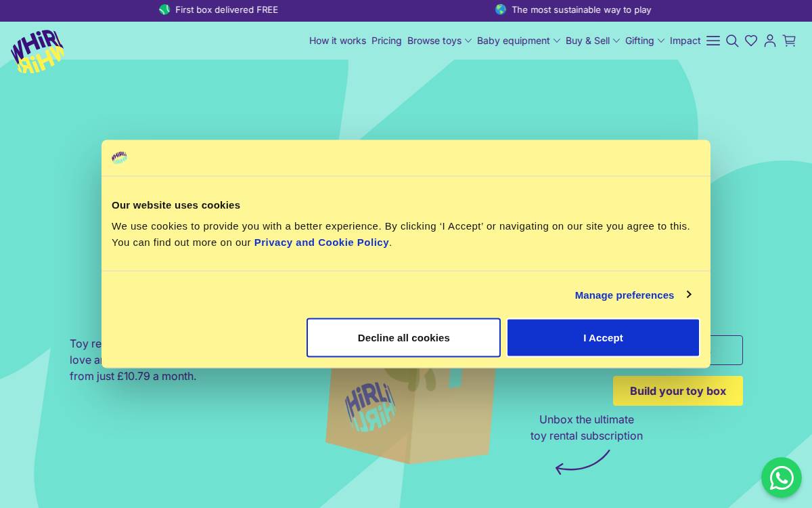This screenshot has width=812, height=508.
Task: Click First box delivered FREE announcement
Action: click(x=219, y=9)
